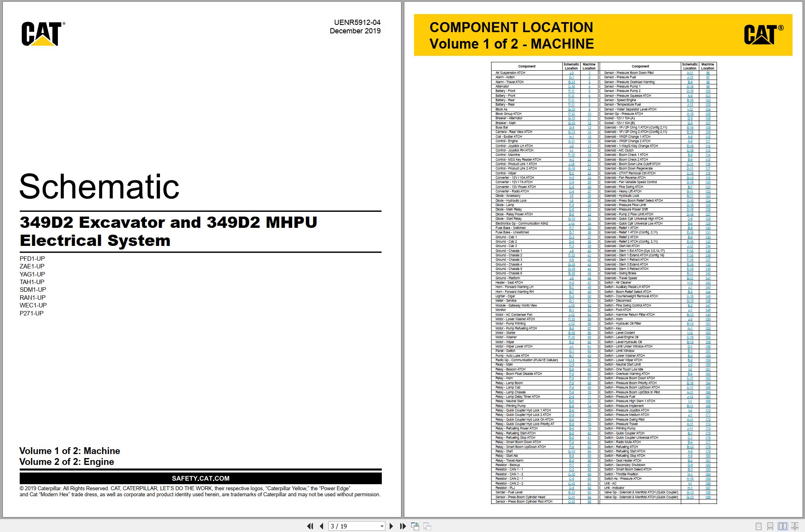Screen dimensions: 805x532
Task: Open schematic location B-16 for Sensor - Speed Engine
Action: (x=690, y=100)
